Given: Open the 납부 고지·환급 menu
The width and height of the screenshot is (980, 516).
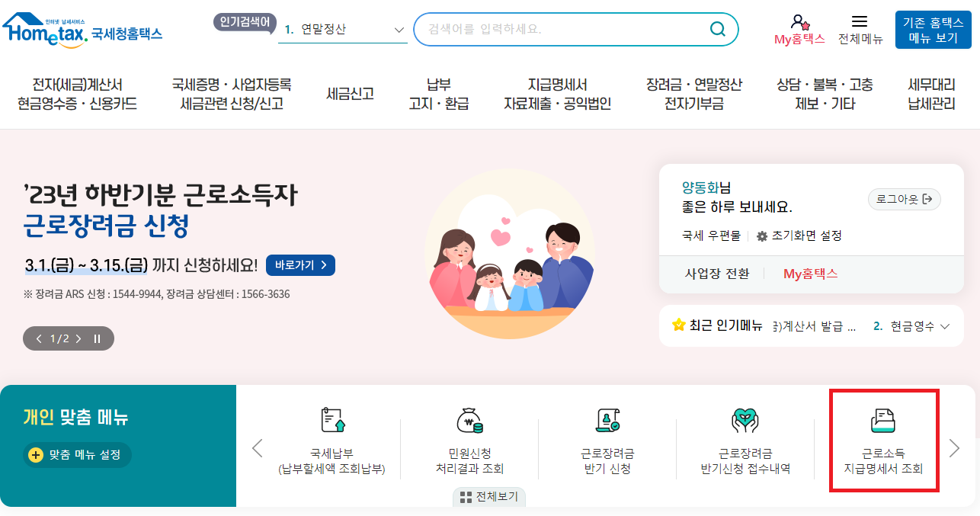Looking at the screenshot, I should [438, 95].
